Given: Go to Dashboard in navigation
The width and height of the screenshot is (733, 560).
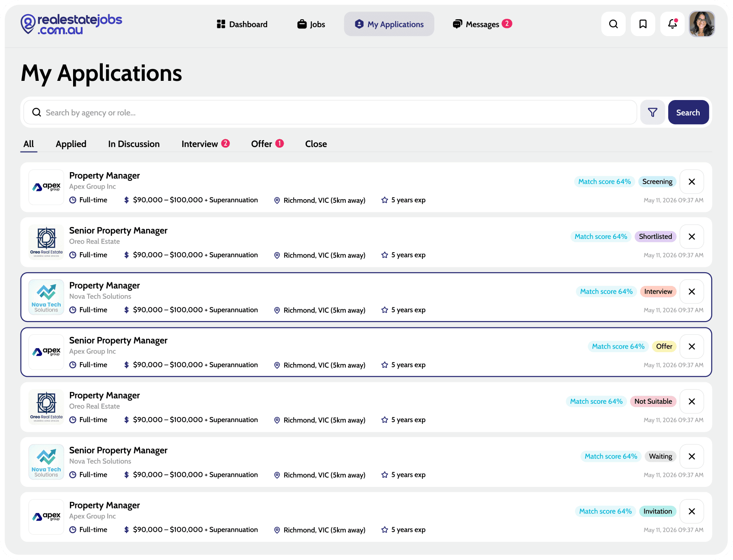Looking at the screenshot, I should [x=242, y=24].
